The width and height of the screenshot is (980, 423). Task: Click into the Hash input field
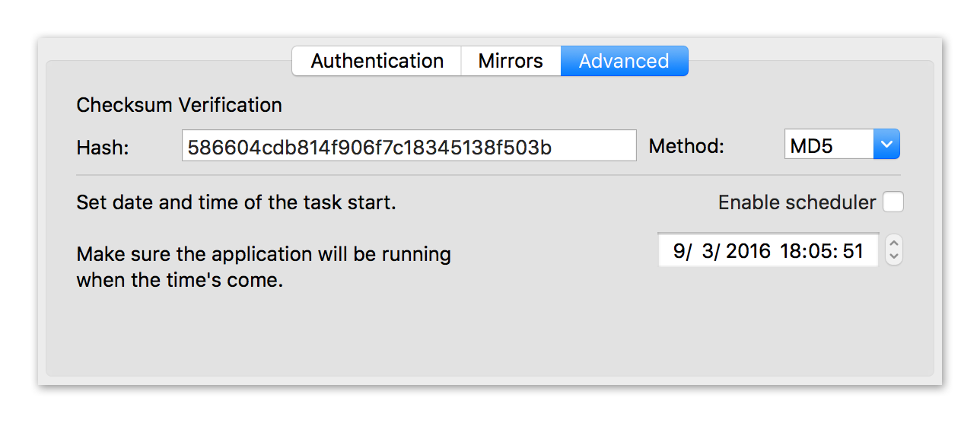[409, 146]
